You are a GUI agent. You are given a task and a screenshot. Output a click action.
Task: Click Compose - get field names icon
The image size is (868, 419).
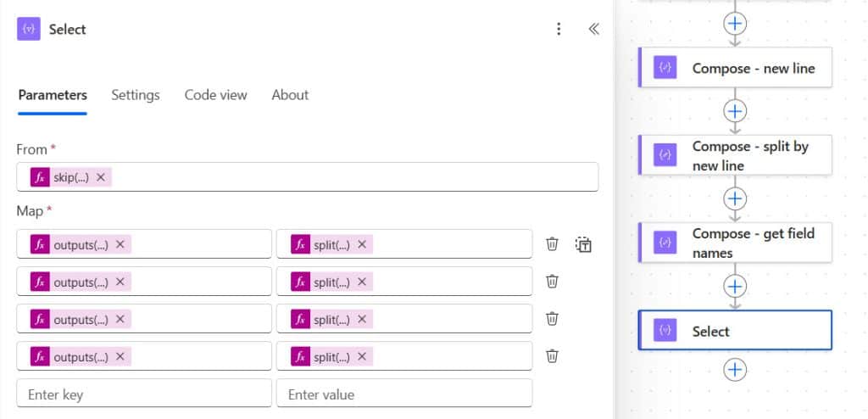[x=665, y=243]
